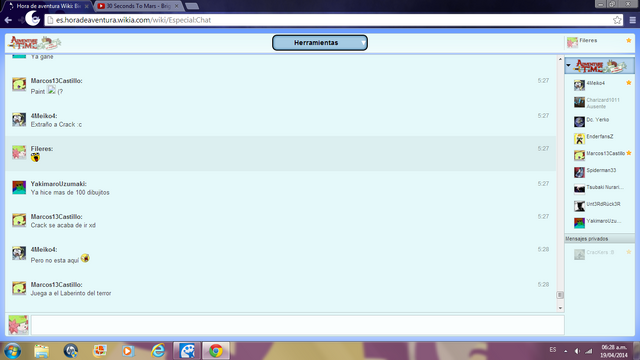Image resolution: width=640 pixels, height=360 pixels.
Task: Switch to 30 Seconds To Mars tab
Action: [x=139, y=6]
